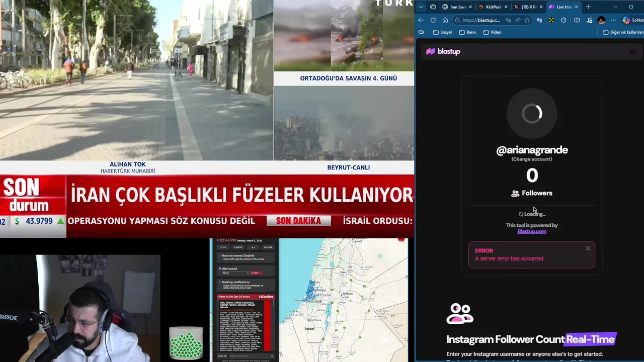Click the red Test sound button

click(x=256, y=273)
